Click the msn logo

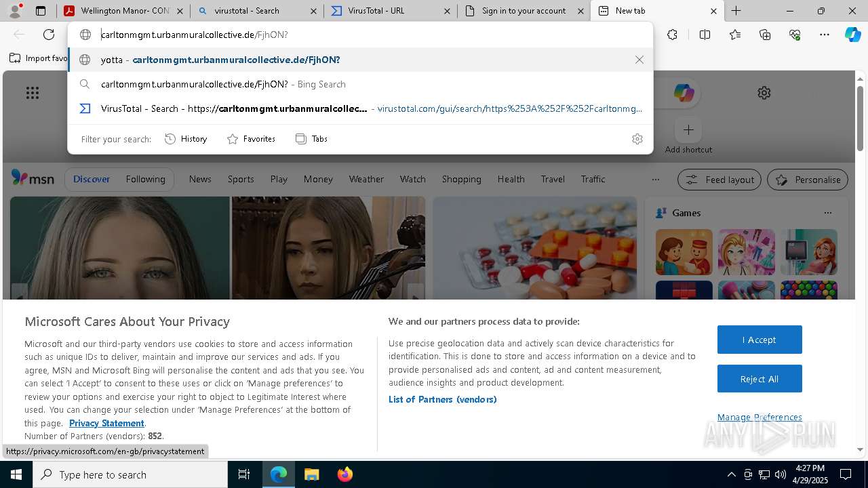(33, 178)
